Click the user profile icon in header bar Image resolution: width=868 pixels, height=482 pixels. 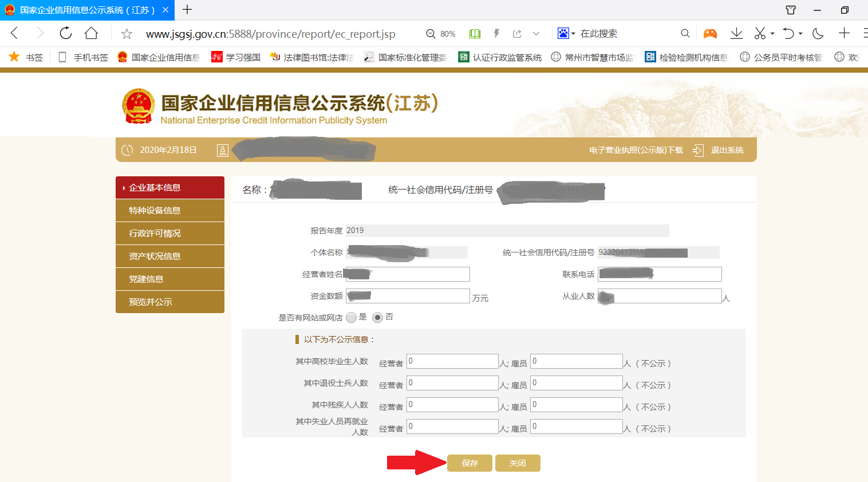pyautogui.click(x=223, y=150)
